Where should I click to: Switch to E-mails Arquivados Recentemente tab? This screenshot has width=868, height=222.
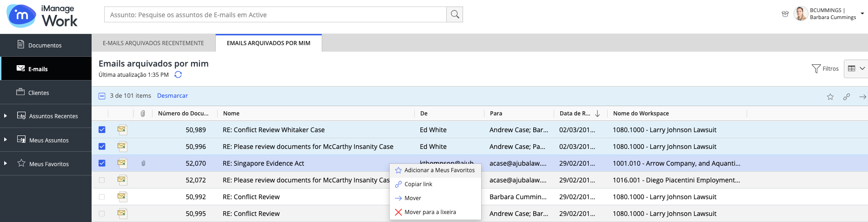153,43
